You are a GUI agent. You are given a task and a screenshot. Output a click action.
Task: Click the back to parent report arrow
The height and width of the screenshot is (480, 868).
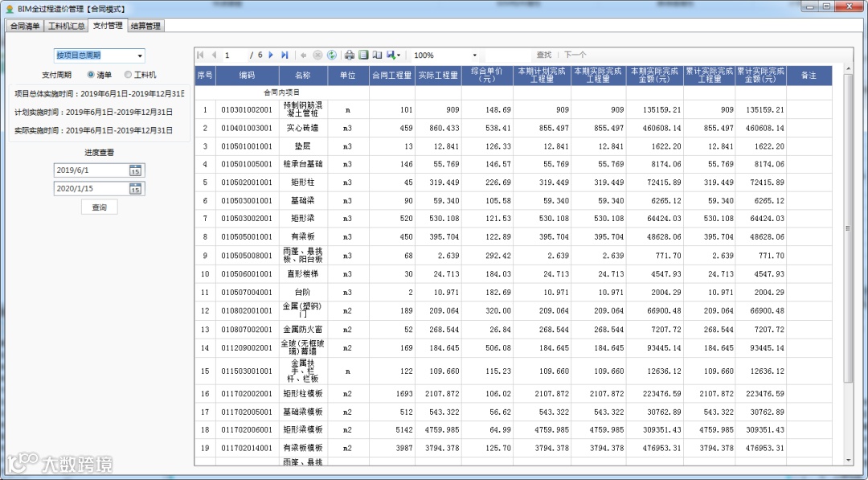pyautogui.click(x=303, y=55)
